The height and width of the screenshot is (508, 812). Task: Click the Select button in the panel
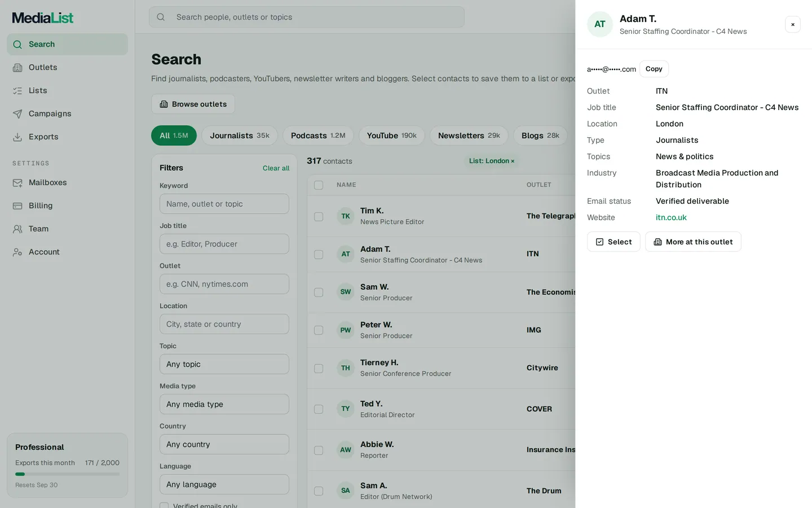[x=614, y=242]
